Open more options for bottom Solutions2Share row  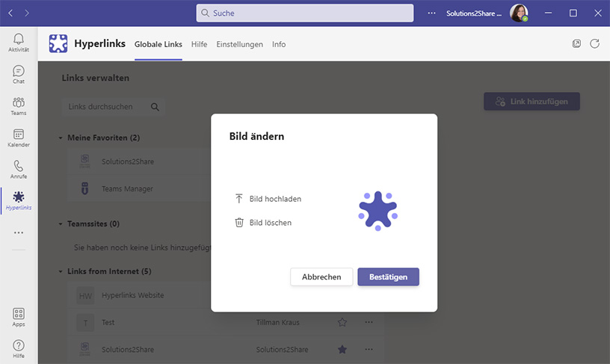tap(369, 349)
